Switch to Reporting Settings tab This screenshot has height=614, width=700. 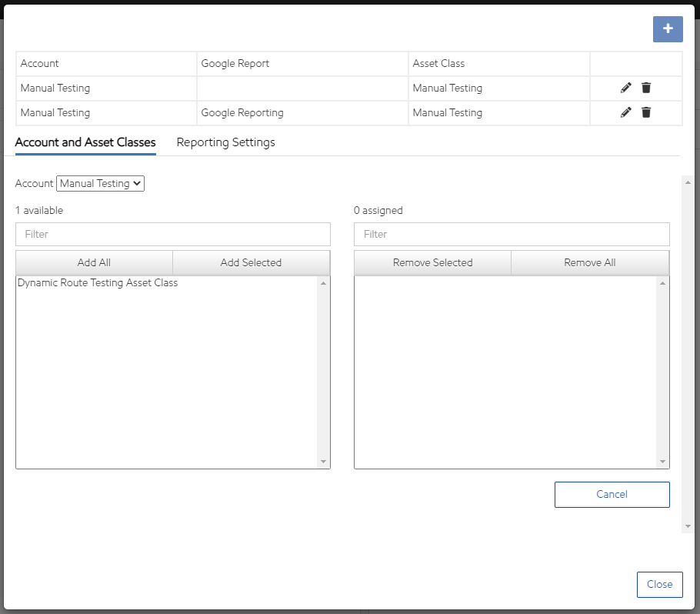(225, 142)
